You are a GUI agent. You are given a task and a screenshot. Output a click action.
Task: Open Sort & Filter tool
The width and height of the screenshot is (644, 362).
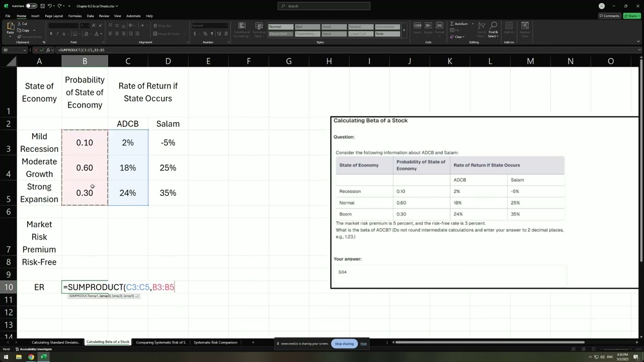click(x=481, y=30)
